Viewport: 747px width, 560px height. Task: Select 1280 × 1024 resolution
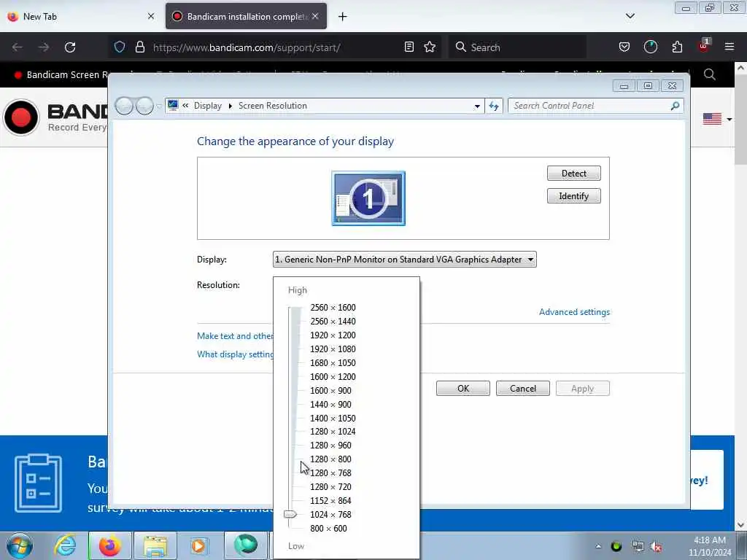[333, 432]
